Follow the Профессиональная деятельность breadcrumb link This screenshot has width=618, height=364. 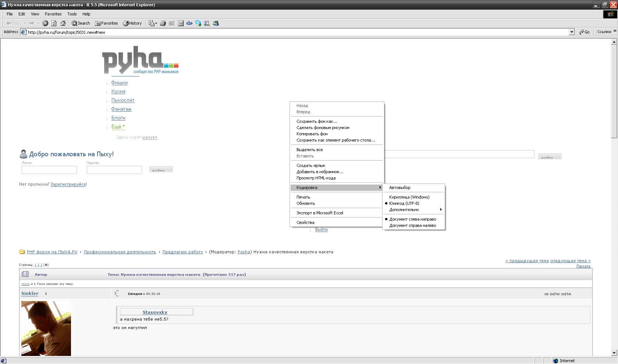[x=120, y=252]
